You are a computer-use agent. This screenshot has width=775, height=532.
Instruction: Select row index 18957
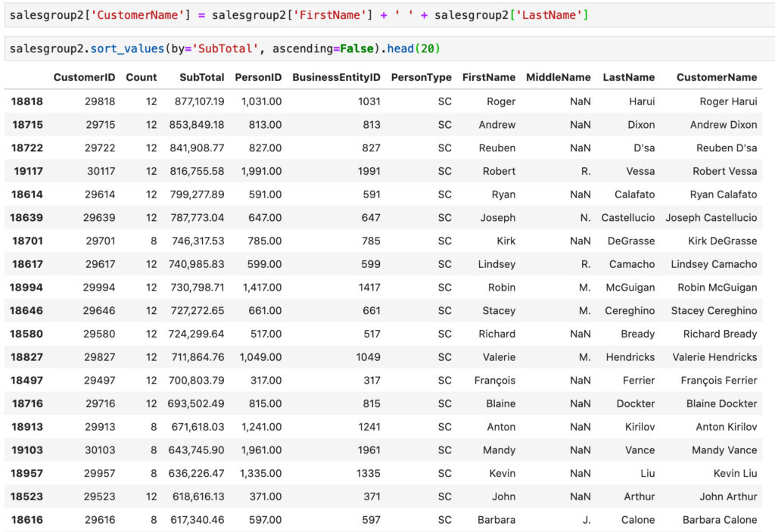coord(26,473)
